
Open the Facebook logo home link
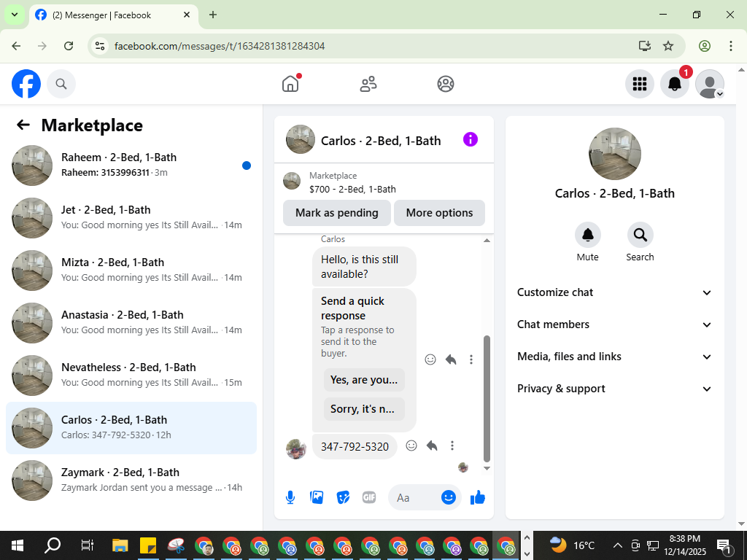(26, 84)
